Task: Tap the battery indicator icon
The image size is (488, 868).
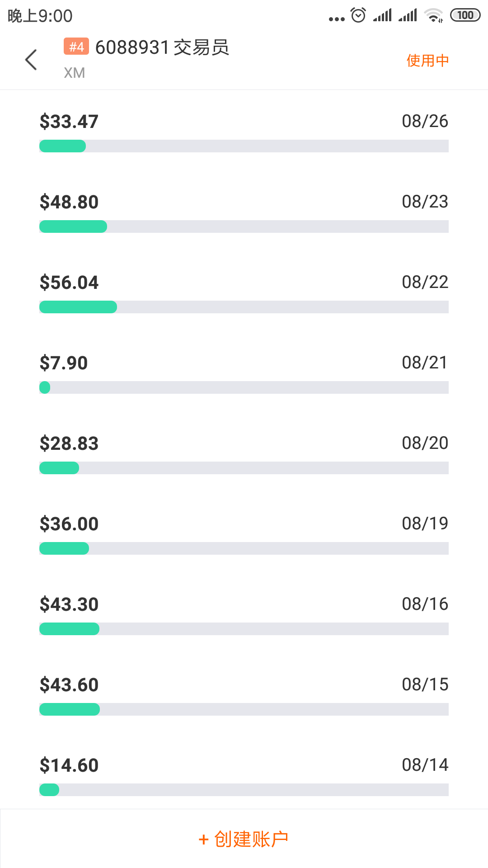Action: [x=465, y=15]
